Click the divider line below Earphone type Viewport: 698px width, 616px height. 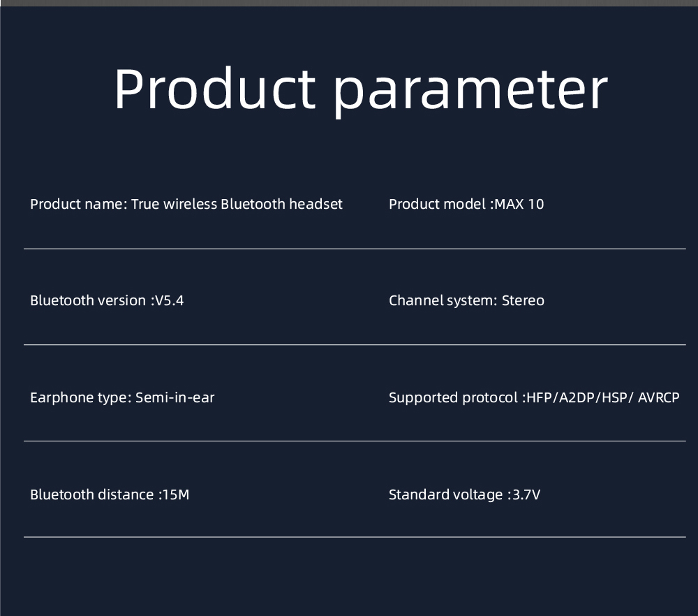355,441
